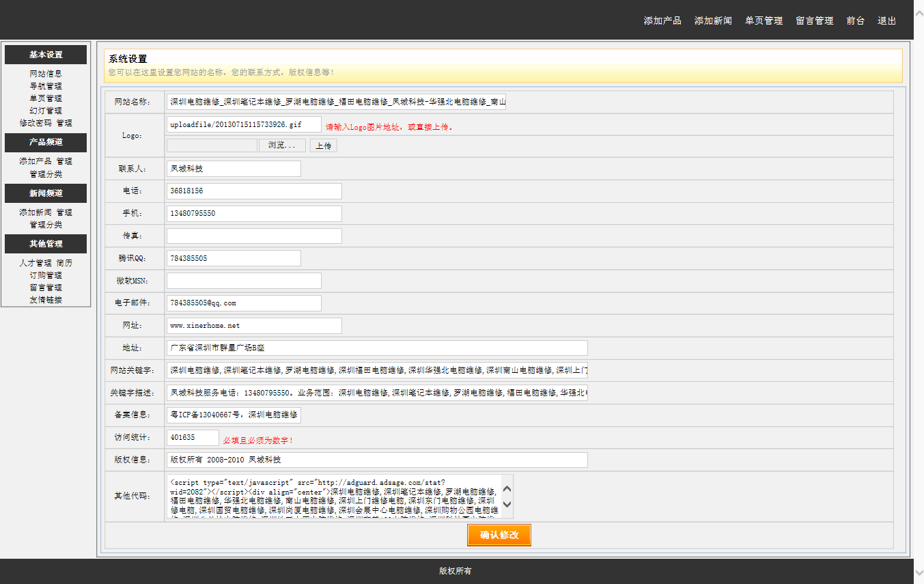Collapse the 基本设置 sidebar section header
The image size is (924, 584).
pos(46,55)
